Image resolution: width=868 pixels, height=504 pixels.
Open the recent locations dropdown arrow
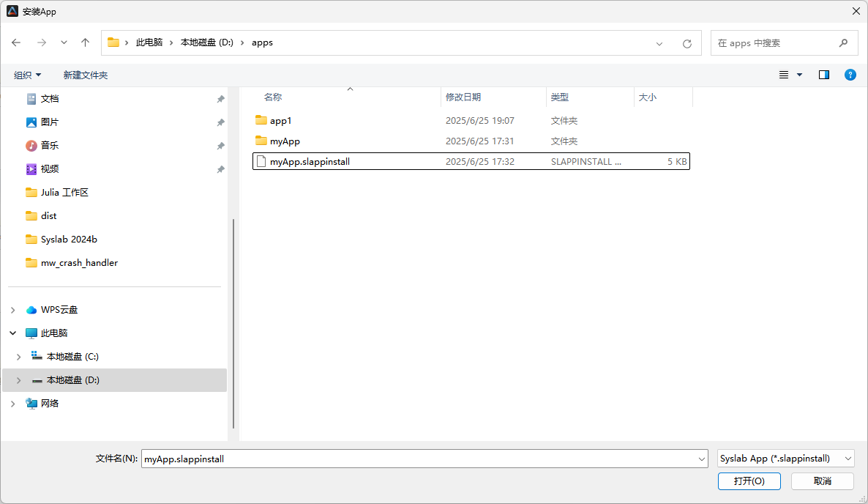click(x=64, y=42)
